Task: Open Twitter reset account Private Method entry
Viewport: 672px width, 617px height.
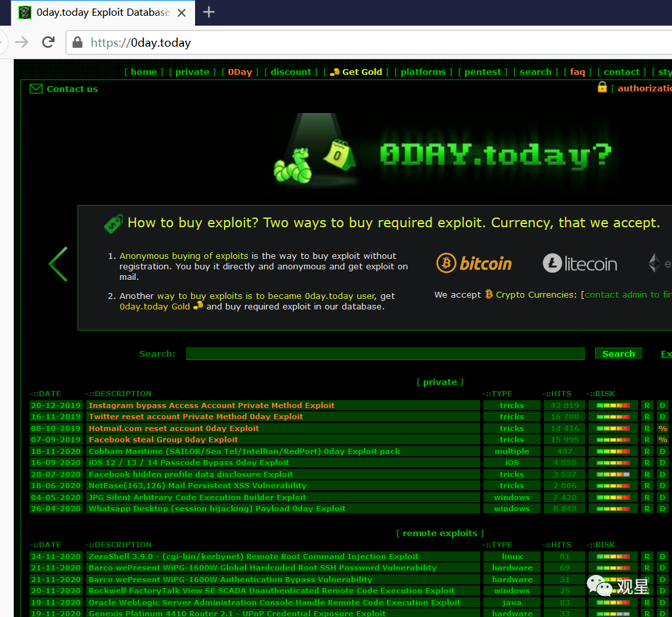Action: (196, 417)
